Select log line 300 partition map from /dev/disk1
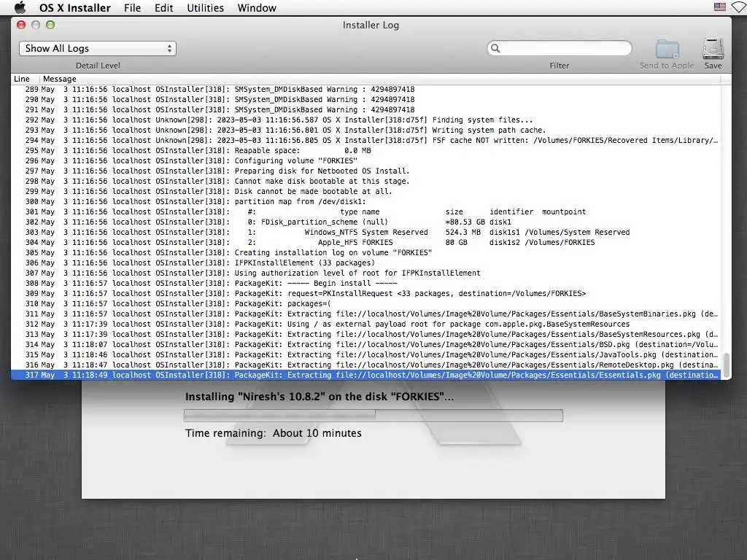The height and width of the screenshot is (560, 747). click(366, 201)
